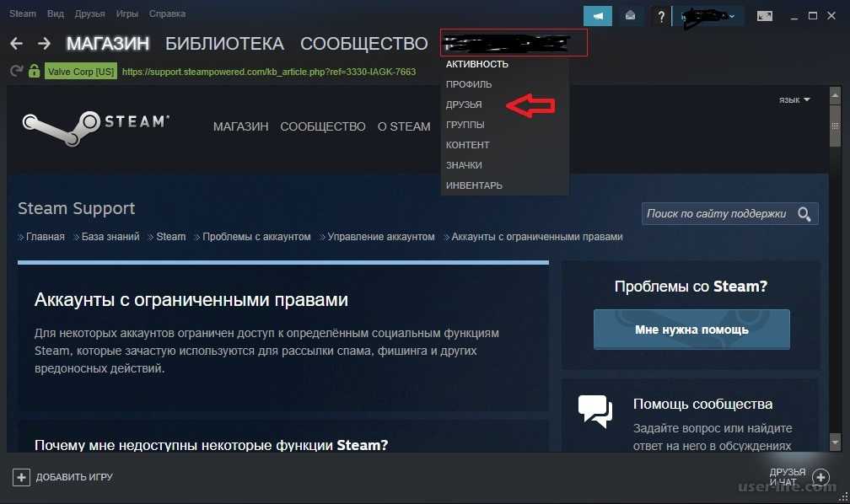The height and width of the screenshot is (504, 850).
Task: Select 'КОНТЕНТ' in the dropdown menu
Action: (x=467, y=145)
